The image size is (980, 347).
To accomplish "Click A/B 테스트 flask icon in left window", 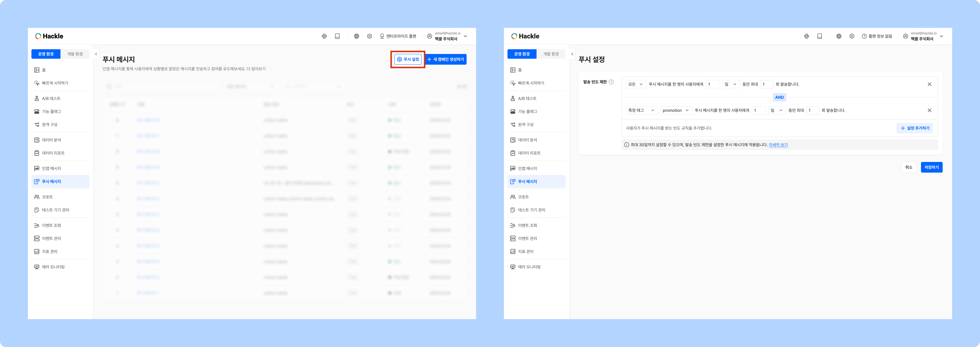I will [37, 99].
